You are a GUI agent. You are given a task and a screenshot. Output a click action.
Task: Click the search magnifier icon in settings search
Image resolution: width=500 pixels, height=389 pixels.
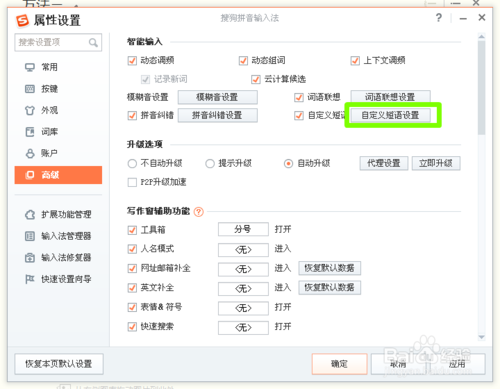click(93, 43)
